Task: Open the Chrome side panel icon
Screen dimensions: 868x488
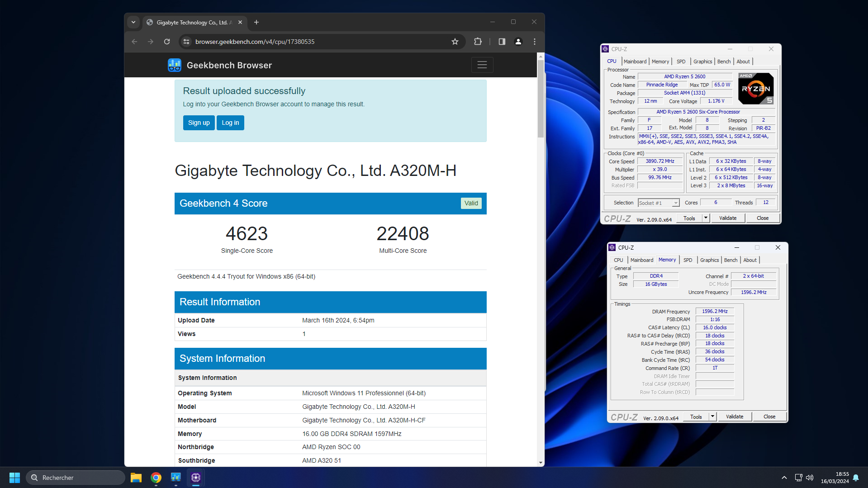Action: point(502,42)
